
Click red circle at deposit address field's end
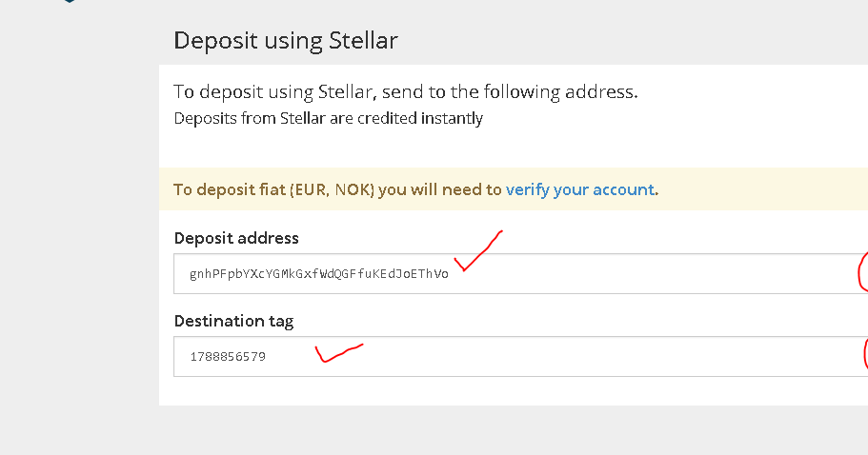pyautogui.click(x=863, y=271)
